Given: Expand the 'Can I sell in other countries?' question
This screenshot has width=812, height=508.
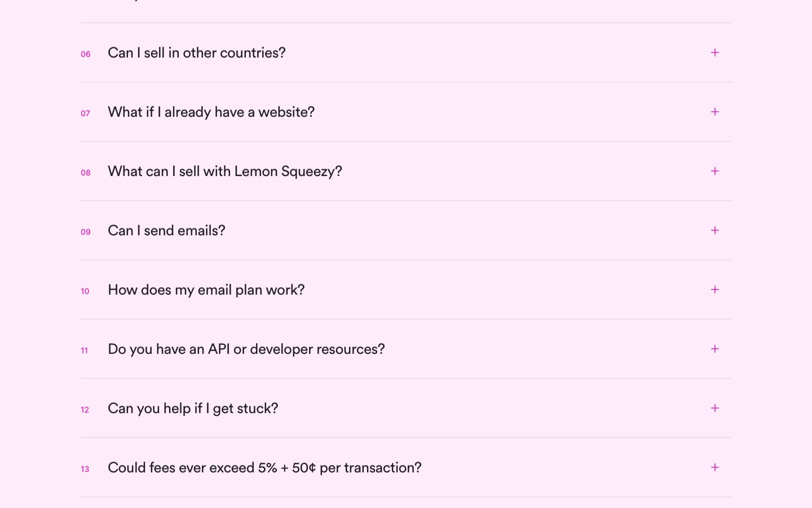Looking at the screenshot, I should [196, 52].
